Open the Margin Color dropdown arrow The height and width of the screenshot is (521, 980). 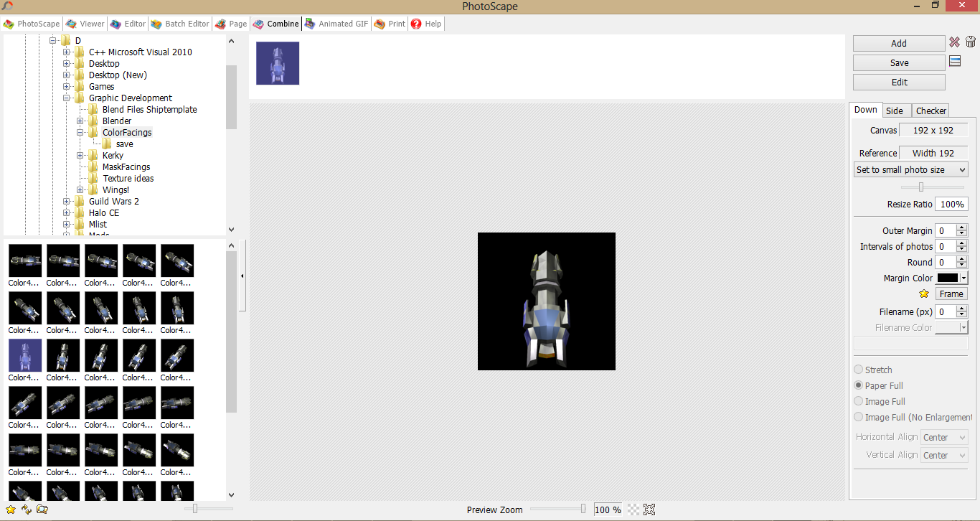click(963, 278)
